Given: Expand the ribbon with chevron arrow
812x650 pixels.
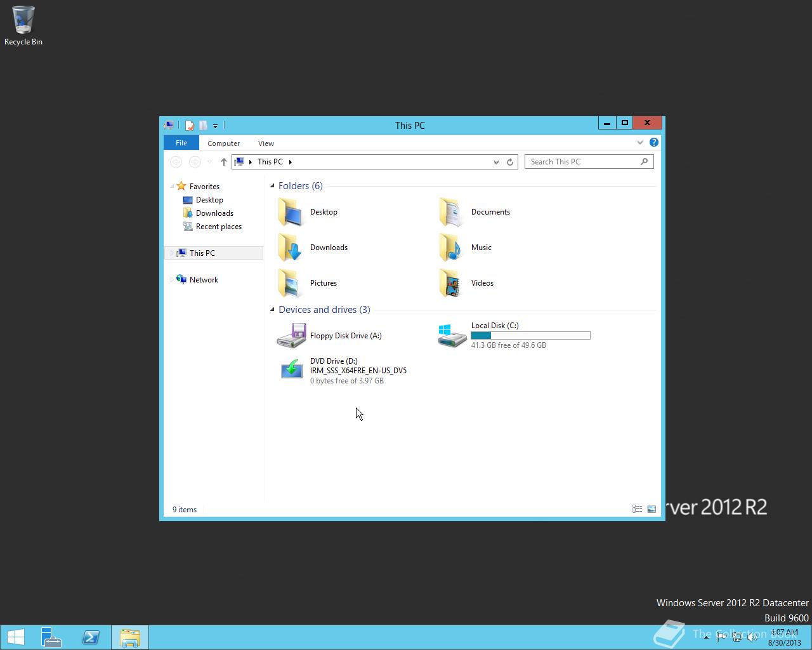Looking at the screenshot, I should [x=640, y=143].
